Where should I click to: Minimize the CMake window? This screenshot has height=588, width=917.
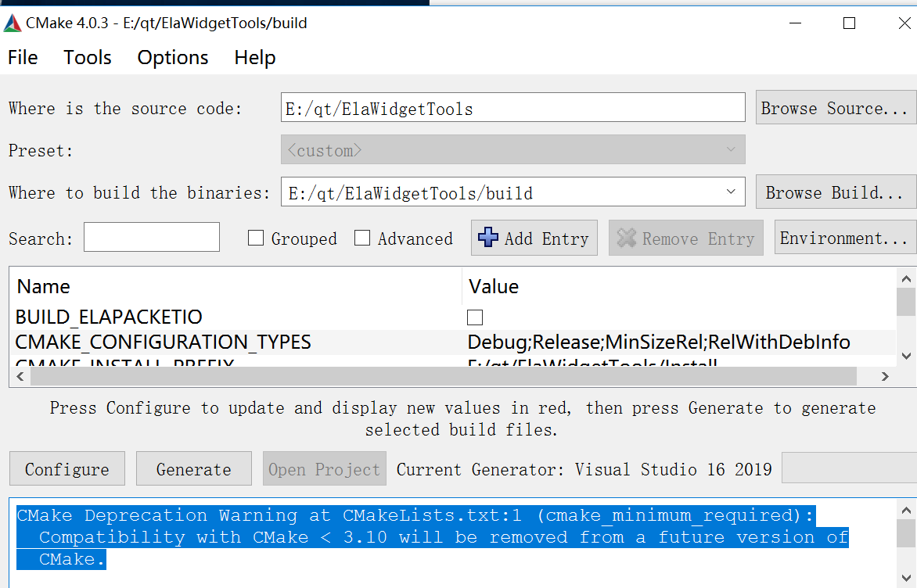pos(795,23)
